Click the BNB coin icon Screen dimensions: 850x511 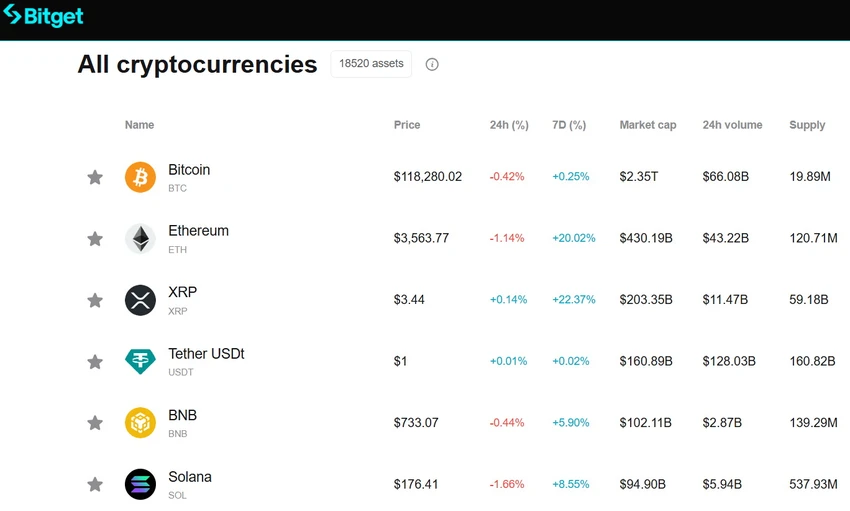point(140,423)
